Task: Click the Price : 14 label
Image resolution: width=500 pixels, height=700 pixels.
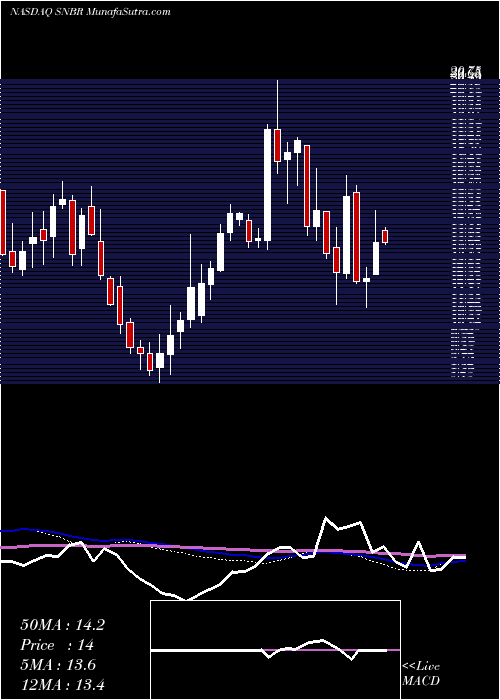Action: tap(57, 645)
